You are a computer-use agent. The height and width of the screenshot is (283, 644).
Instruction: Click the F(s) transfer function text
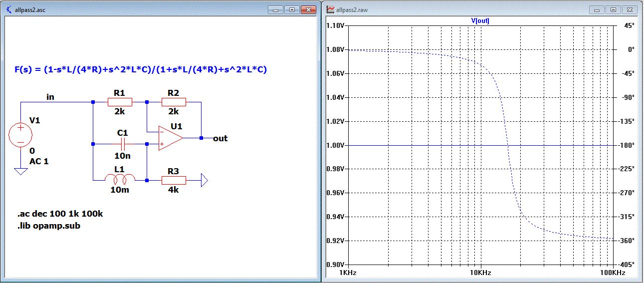click(140, 69)
